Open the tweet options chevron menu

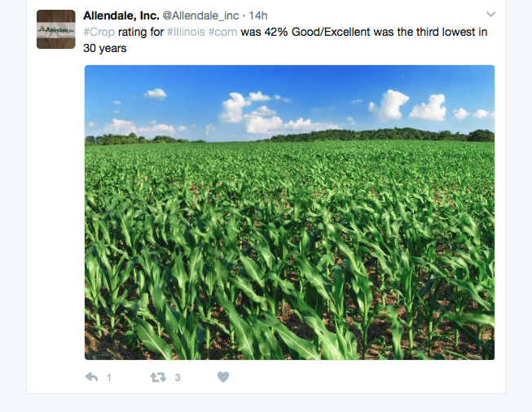click(x=490, y=14)
